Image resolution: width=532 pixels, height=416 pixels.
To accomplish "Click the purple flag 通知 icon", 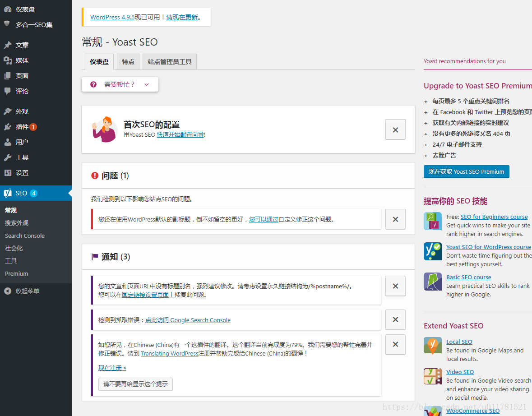I will (x=95, y=257).
